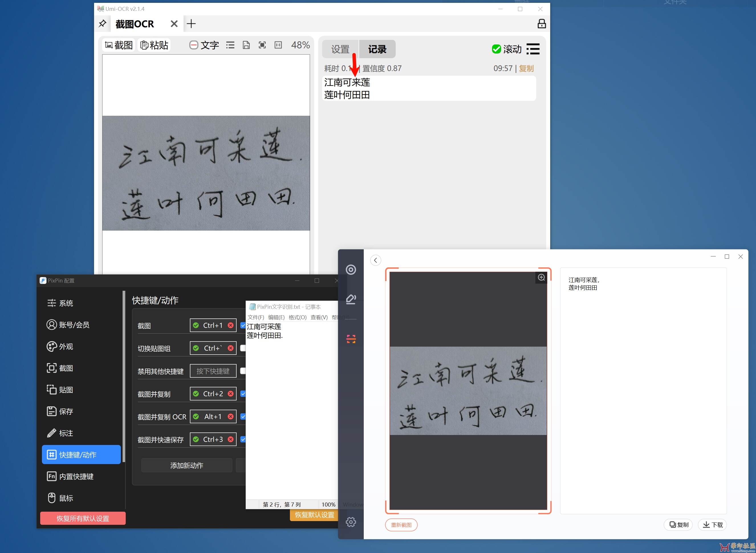756x553 pixels.
Task: Switch to the 设置 tab
Action: coord(340,49)
